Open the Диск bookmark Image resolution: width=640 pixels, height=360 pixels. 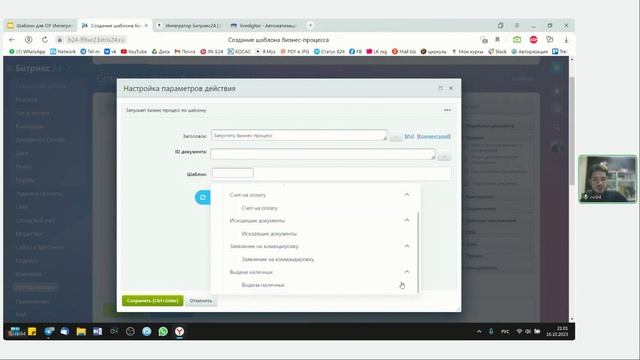161,51
